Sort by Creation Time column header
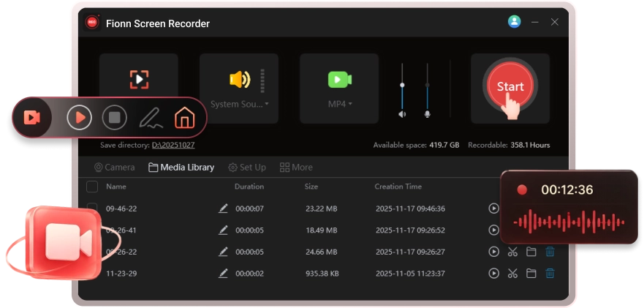Viewport: 644px width, 308px height. pos(398,187)
